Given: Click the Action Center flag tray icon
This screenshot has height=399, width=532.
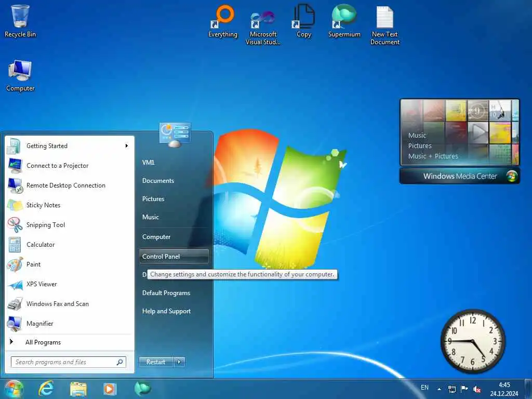Looking at the screenshot, I should pyautogui.click(x=464, y=389).
